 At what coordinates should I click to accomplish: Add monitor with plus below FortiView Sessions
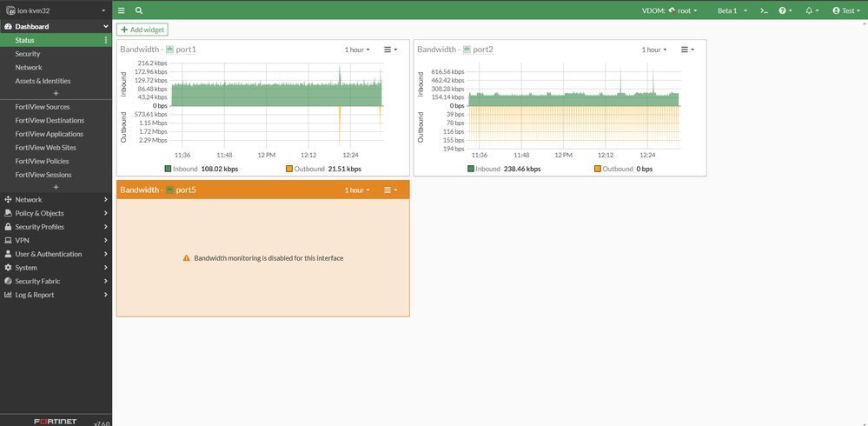56,187
